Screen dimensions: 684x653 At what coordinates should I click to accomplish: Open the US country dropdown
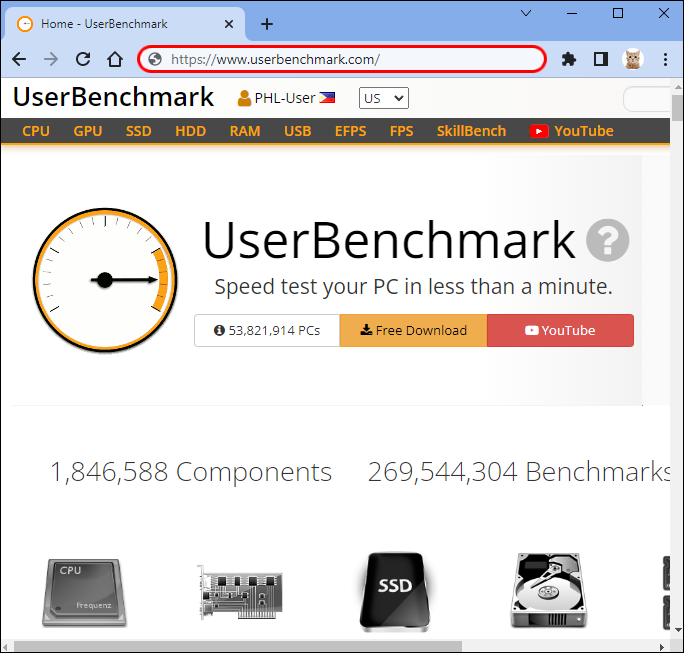tap(383, 98)
